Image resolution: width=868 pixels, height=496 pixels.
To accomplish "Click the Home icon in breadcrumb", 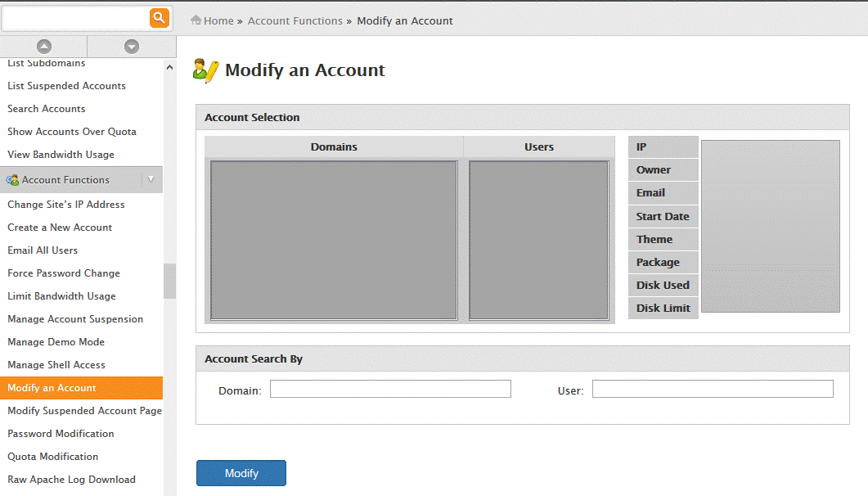I will click(196, 20).
